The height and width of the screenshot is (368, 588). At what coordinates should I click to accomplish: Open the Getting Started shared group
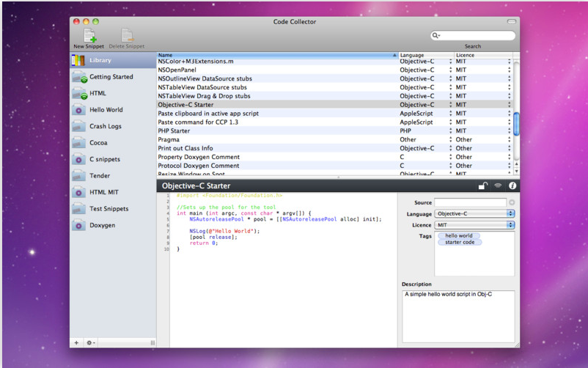(x=113, y=76)
